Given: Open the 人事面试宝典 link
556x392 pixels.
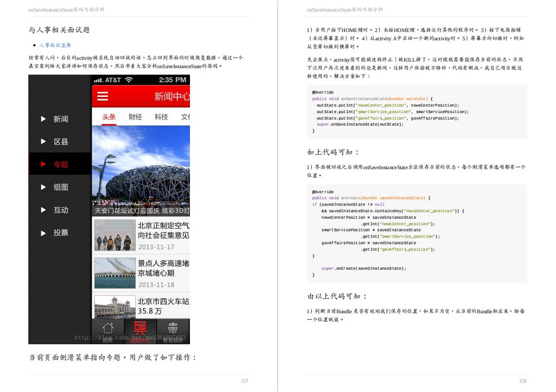Looking at the screenshot, I should [55, 45].
